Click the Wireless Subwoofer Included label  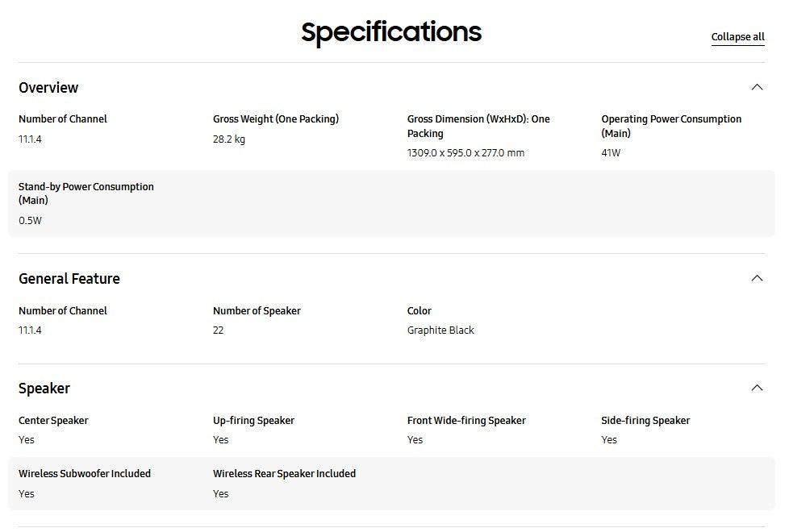click(x=85, y=474)
